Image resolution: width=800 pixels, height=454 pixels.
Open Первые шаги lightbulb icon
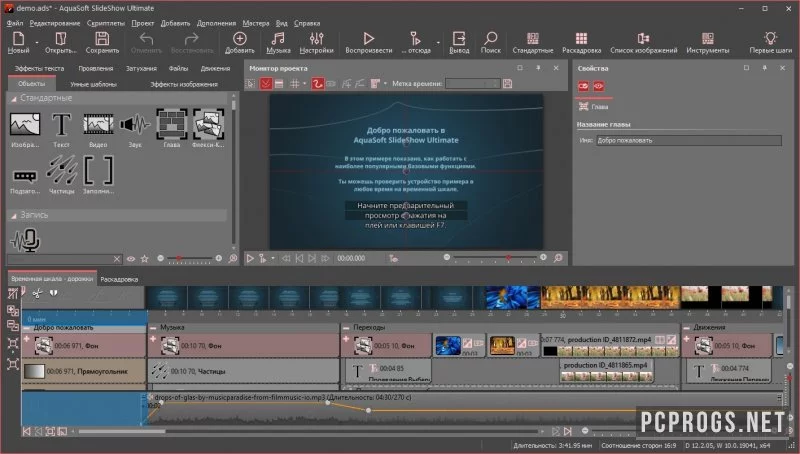click(770, 39)
